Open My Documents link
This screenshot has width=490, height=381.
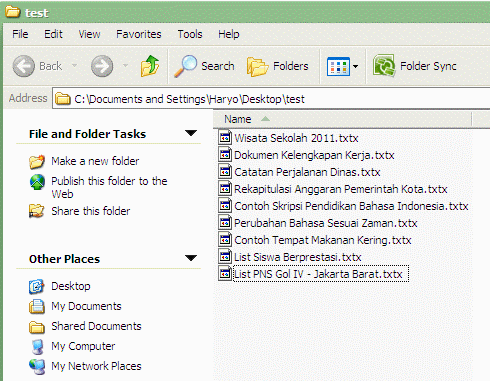tap(86, 306)
